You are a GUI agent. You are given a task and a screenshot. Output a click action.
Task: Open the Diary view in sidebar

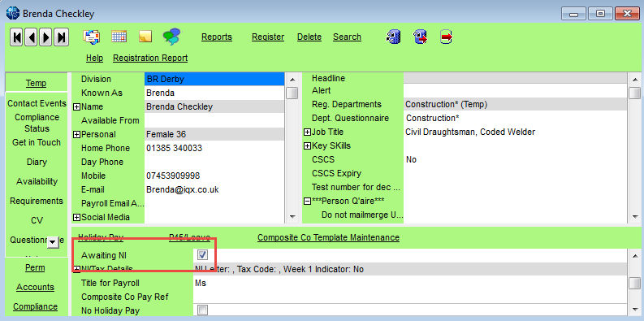pyautogui.click(x=37, y=162)
